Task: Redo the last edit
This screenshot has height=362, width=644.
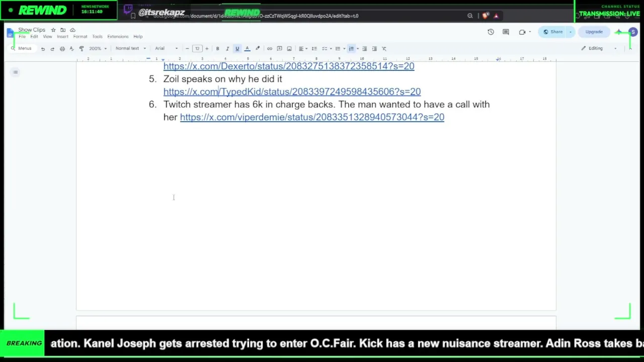Action: (52, 49)
